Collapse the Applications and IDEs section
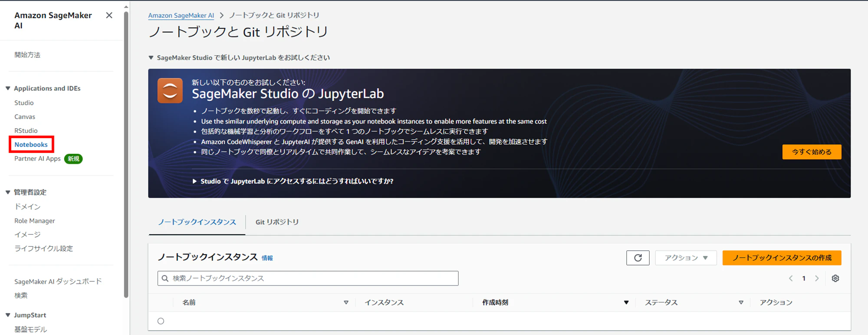 (x=8, y=88)
